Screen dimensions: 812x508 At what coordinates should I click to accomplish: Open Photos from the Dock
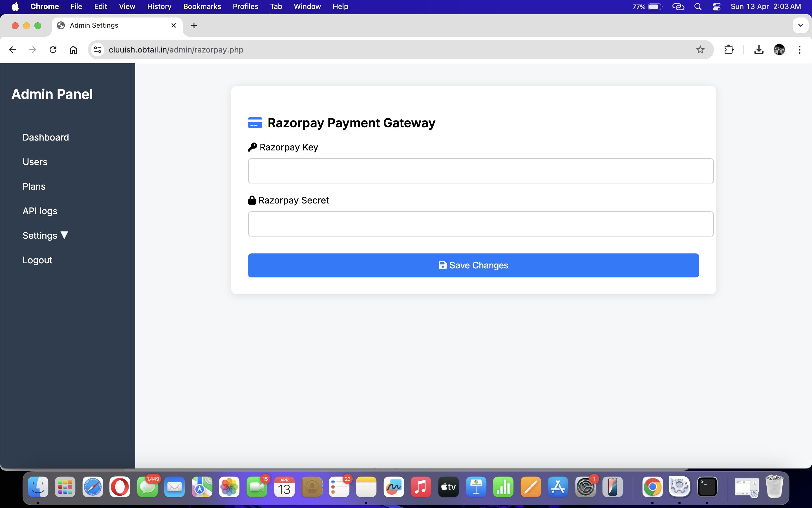229,487
